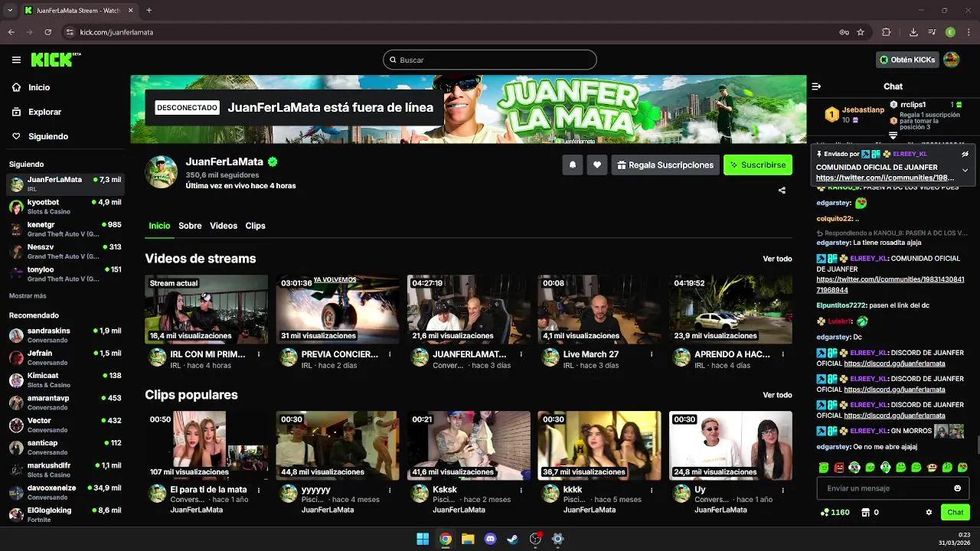Click the Windows Start button

coord(423,539)
